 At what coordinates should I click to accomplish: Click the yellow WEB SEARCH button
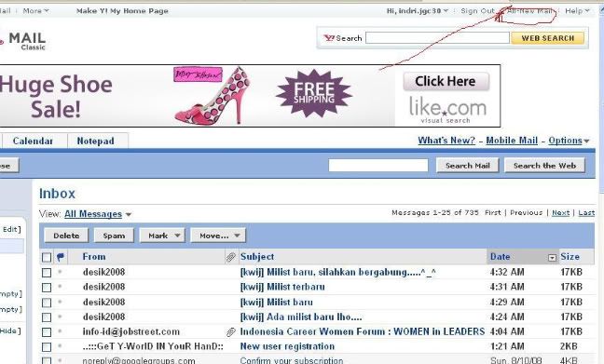pos(548,38)
